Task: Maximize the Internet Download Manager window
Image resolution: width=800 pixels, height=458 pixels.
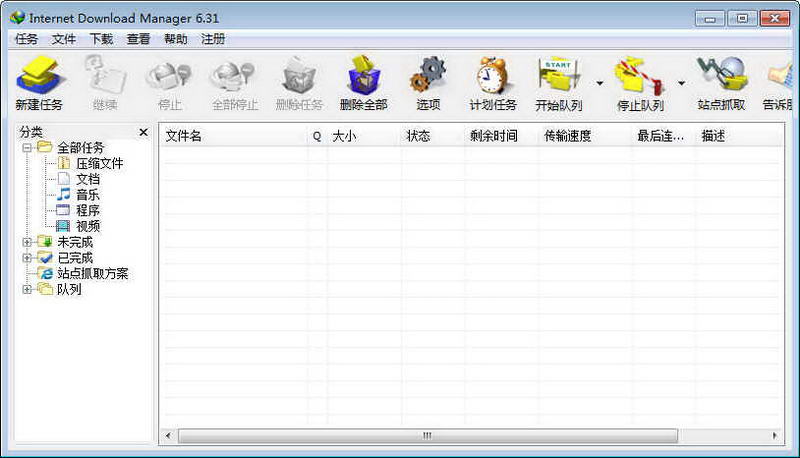Action: pyautogui.click(x=742, y=18)
